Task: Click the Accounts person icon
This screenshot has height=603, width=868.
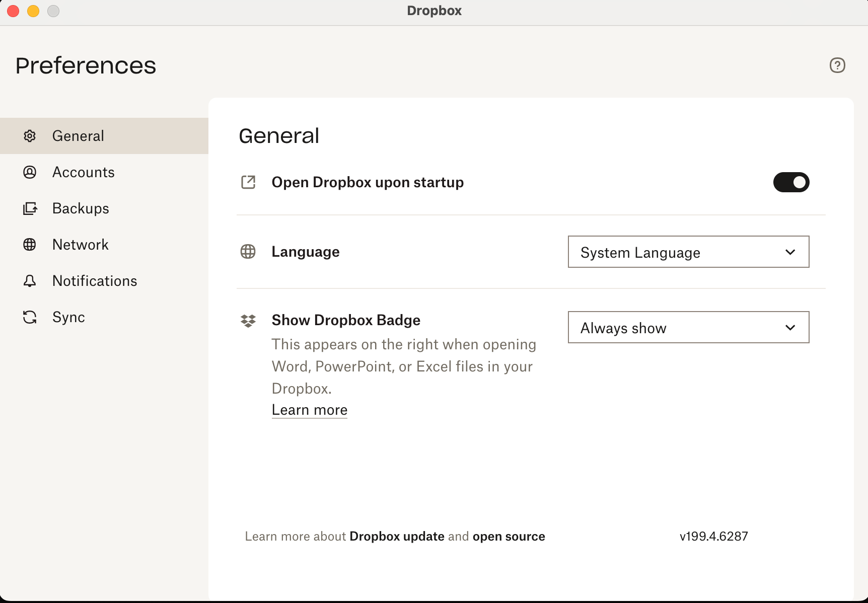Action: pos(30,172)
